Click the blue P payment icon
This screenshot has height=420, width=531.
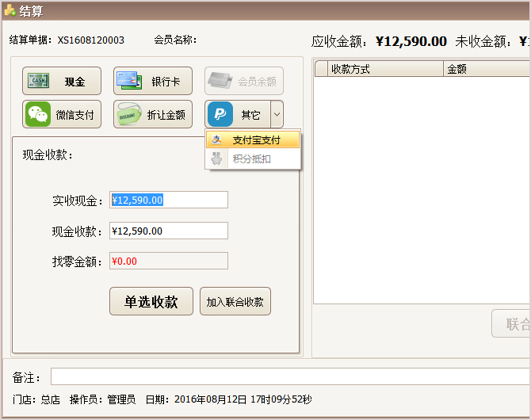coord(220,114)
